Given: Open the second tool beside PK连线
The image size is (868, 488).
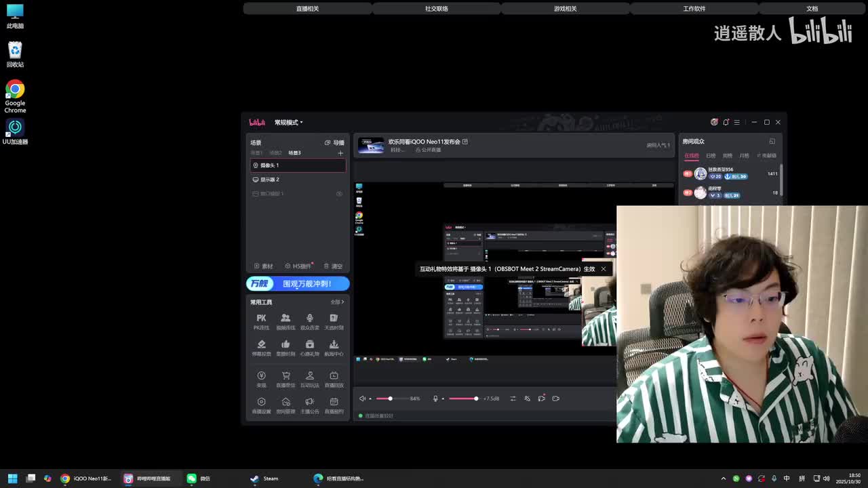Looking at the screenshot, I should 285,321.
